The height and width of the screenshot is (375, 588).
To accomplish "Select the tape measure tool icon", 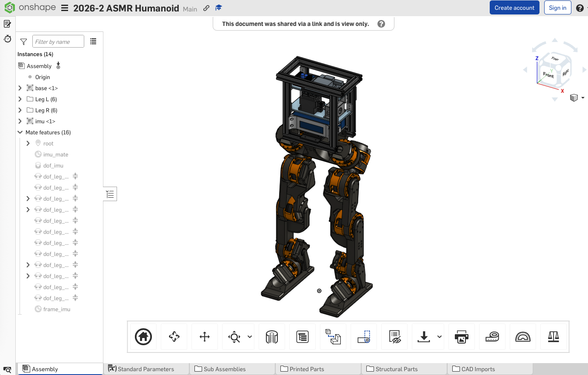I will (492, 337).
